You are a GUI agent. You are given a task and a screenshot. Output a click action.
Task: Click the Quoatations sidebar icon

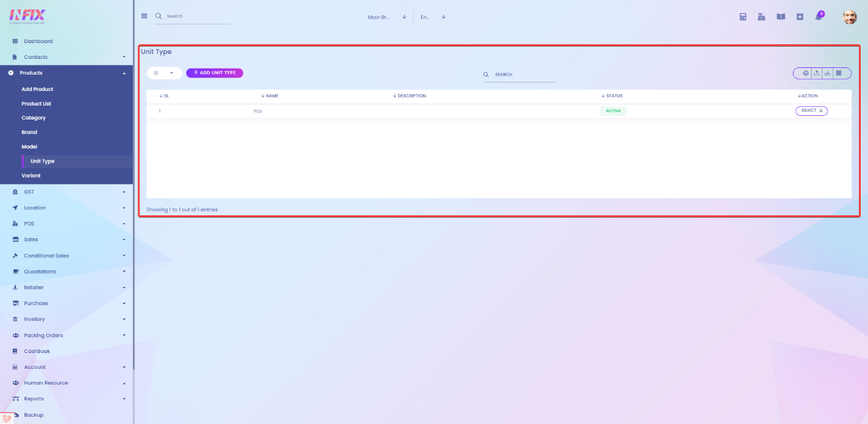[x=16, y=271]
